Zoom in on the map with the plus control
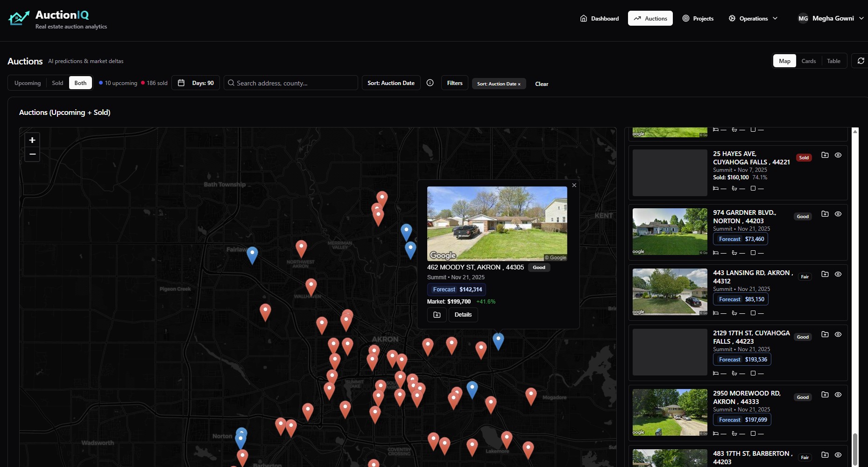The width and height of the screenshot is (868, 467). click(x=32, y=140)
